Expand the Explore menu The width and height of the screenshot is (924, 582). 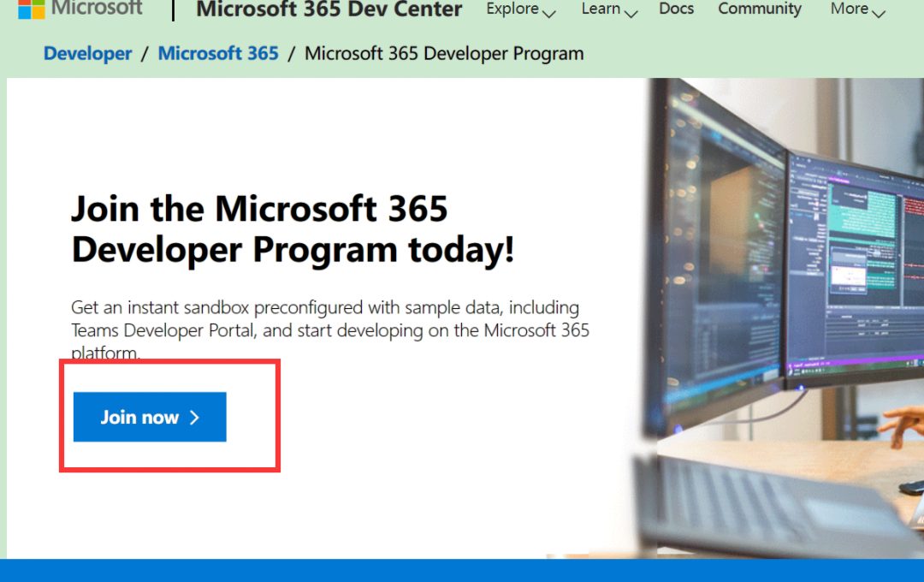(521, 9)
